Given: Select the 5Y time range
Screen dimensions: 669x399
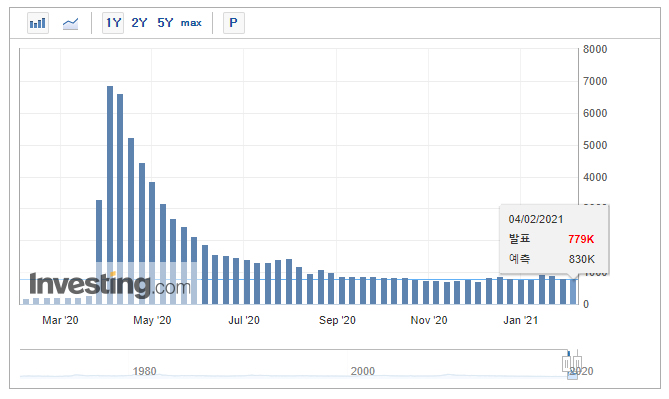Looking at the screenshot, I should (x=165, y=23).
